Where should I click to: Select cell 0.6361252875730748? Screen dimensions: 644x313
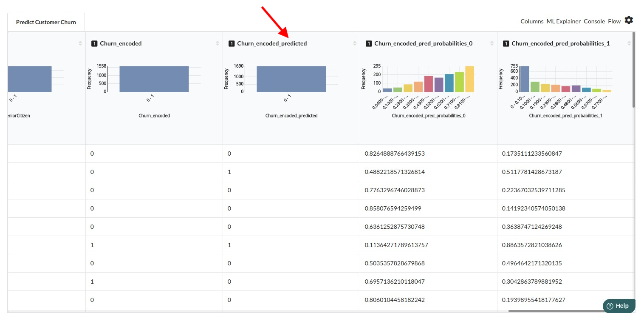tap(428, 227)
